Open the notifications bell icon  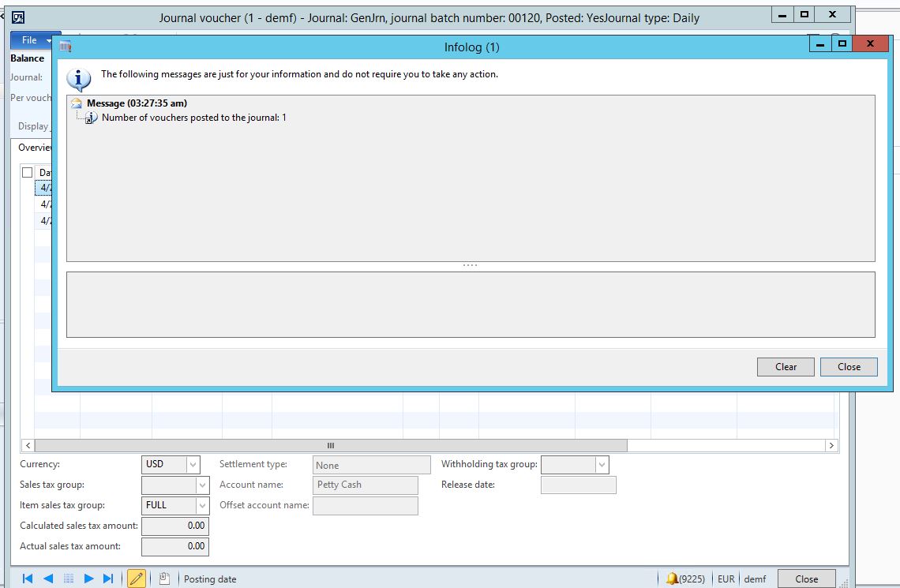pyautogui.click(x=672, y=579)
